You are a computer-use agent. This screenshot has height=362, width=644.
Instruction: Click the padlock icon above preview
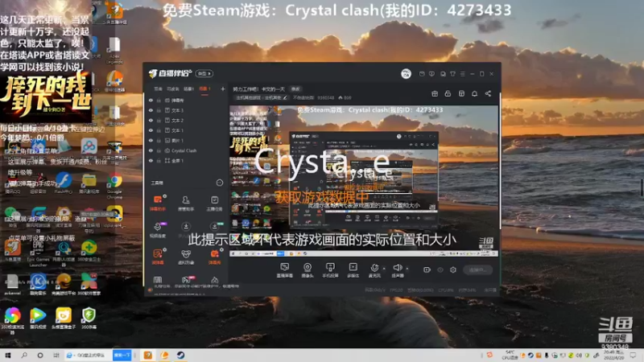pos(448,93)
